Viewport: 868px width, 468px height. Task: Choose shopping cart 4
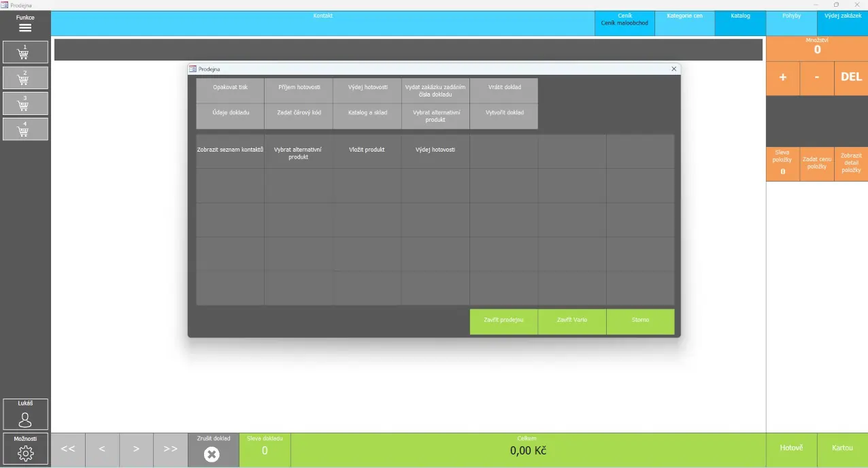coord(25,129)
